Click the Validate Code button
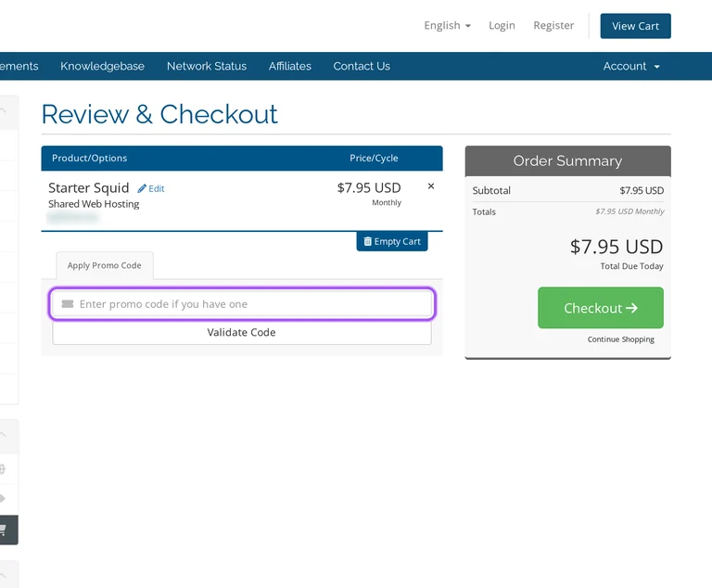Screen dimensions: 712x588 point(242,332)
